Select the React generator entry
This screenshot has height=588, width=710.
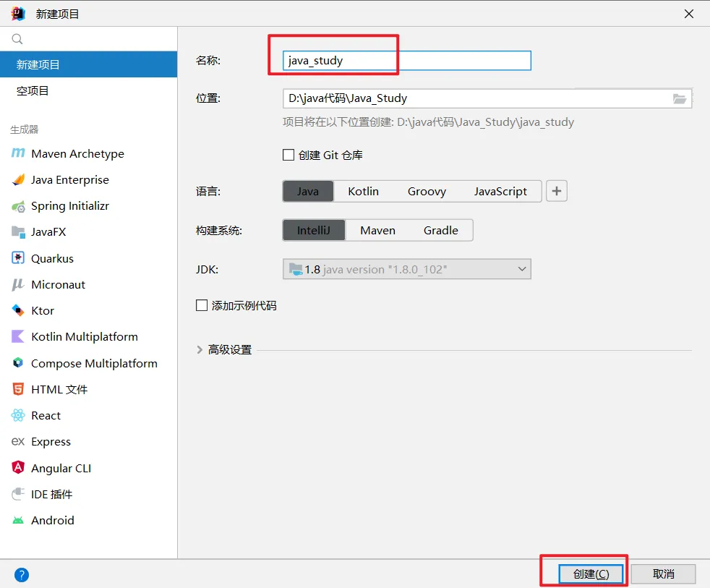[89, 415]
